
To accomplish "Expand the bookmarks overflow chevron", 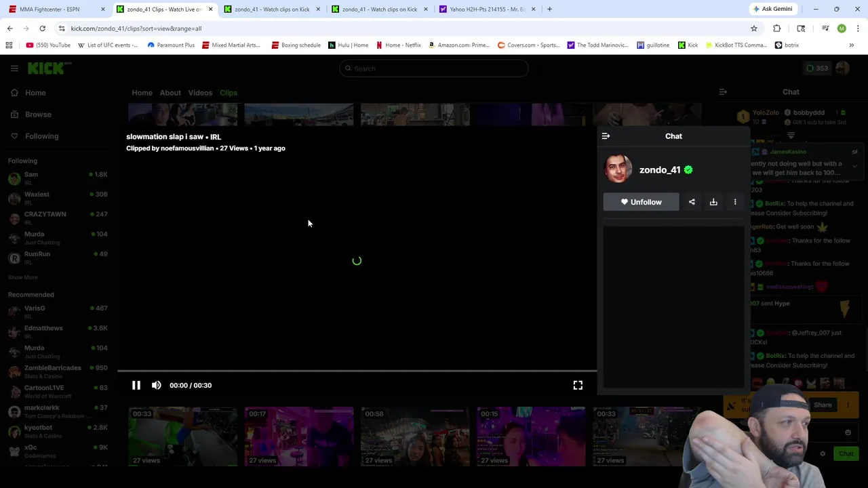I will tap(851, 45).
